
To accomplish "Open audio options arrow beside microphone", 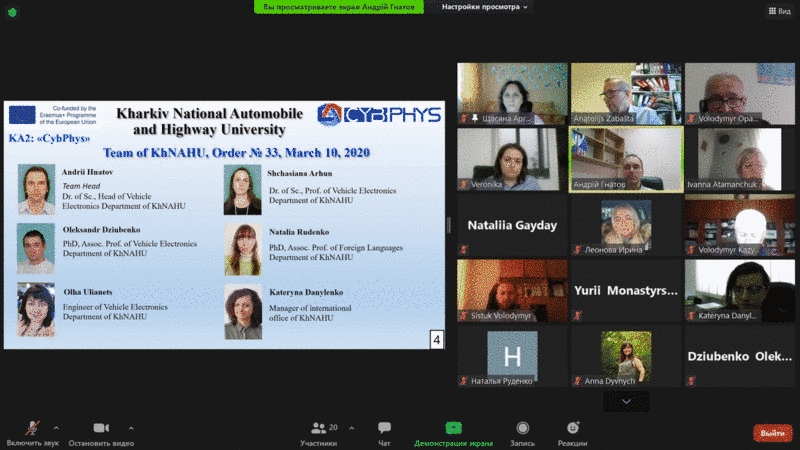I will (x=56, y=428).
